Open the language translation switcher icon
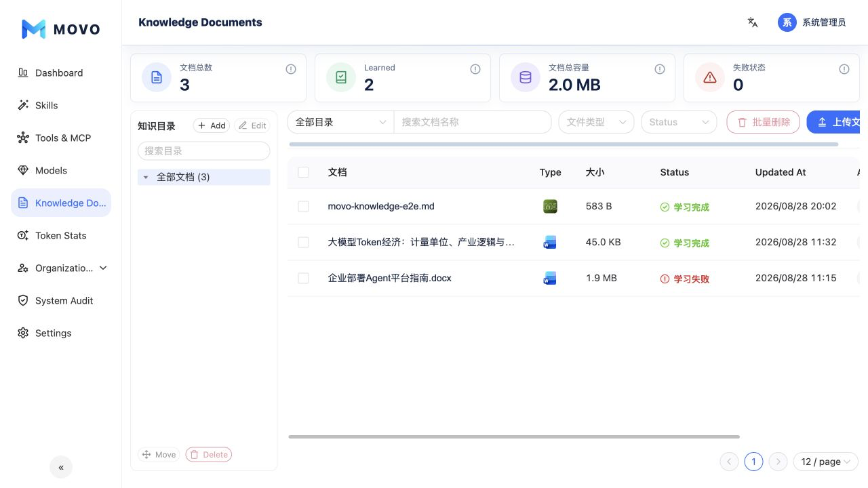868x488 pixels. (x=753, y=22)
